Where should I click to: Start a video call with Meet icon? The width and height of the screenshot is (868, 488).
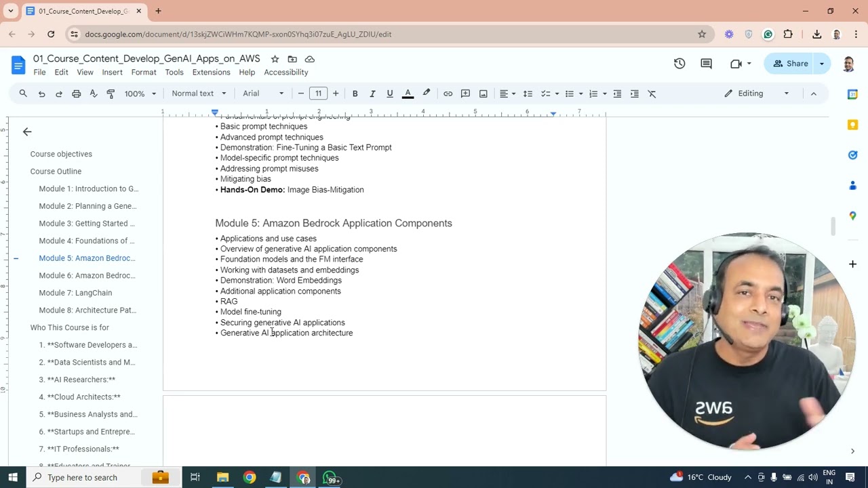click(736, 64)
